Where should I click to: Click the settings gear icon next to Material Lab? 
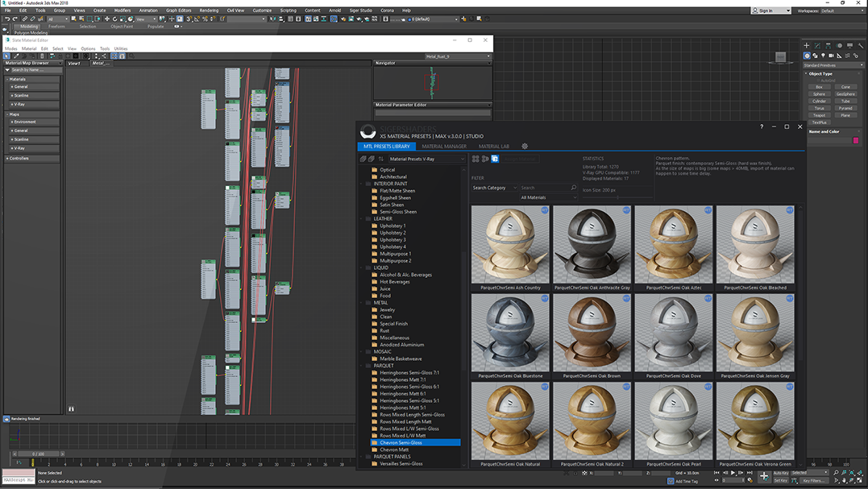(524, 147)
